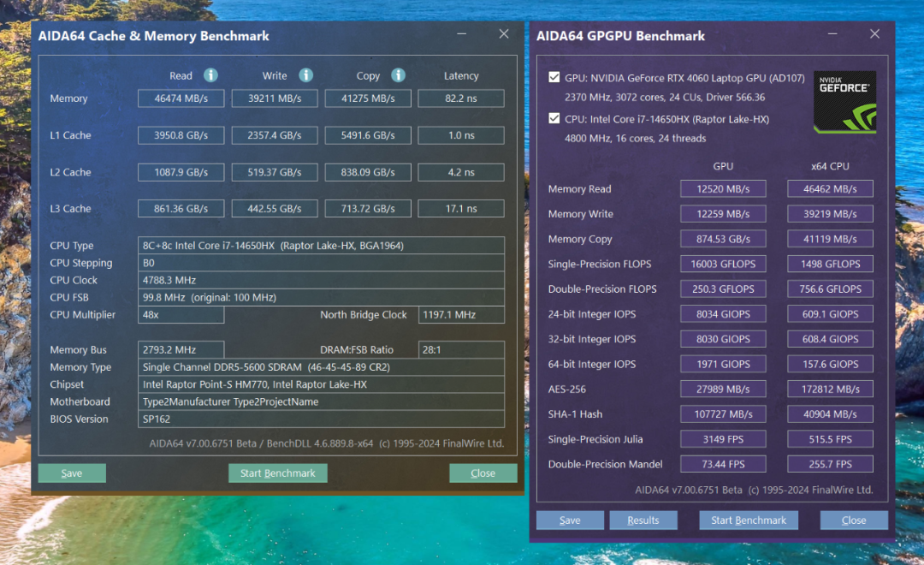The image size is (924, 565).
Task: Minimize the Cache & Memory Benchmark window
Action: tap(461, 34)
